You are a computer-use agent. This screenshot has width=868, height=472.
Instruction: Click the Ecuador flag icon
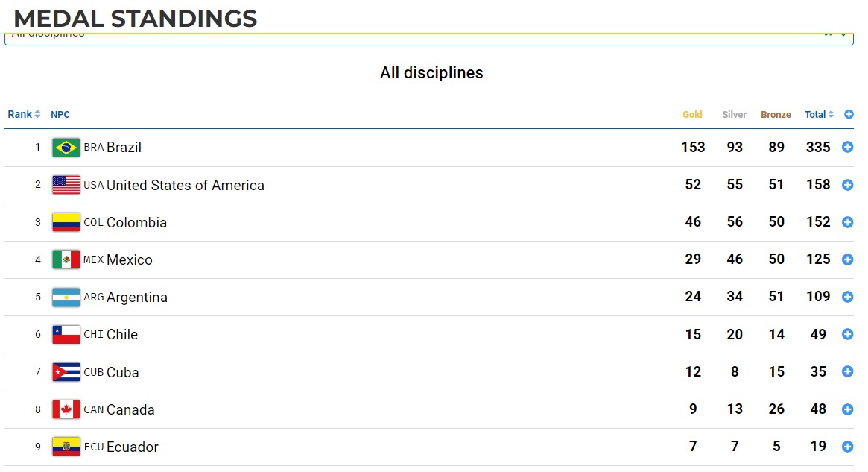[66, 447]
